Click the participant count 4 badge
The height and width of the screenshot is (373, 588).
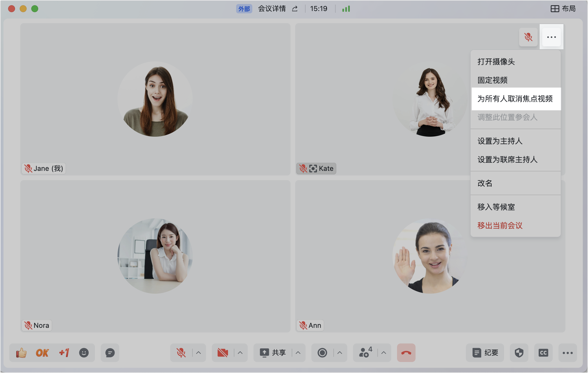(370, 349)
